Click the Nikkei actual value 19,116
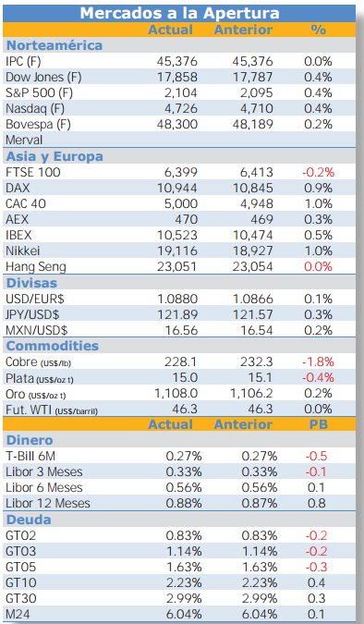The width and height of the screenshot is (364, 624). click(177, 251)
